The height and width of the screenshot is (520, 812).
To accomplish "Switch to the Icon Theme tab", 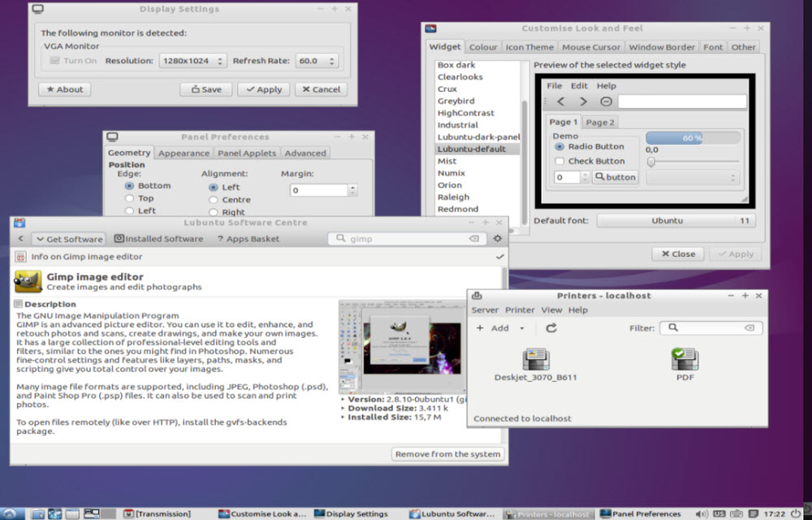I will coord(529,47).
